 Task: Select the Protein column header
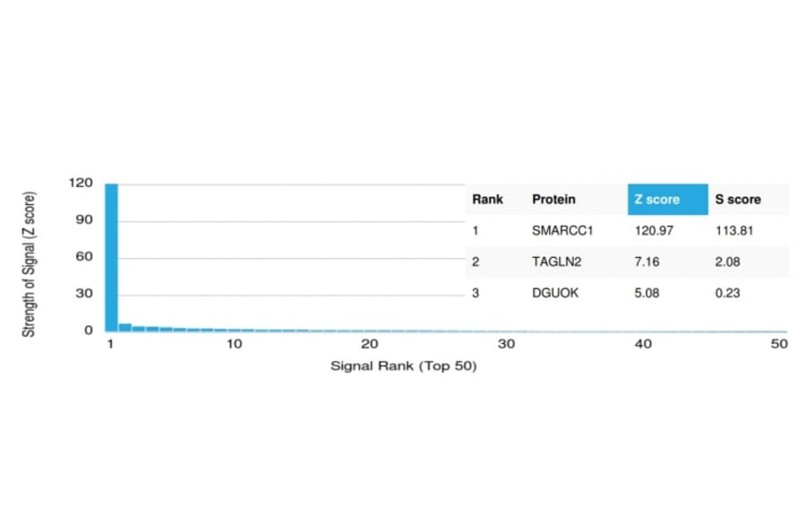pos(553,200)
